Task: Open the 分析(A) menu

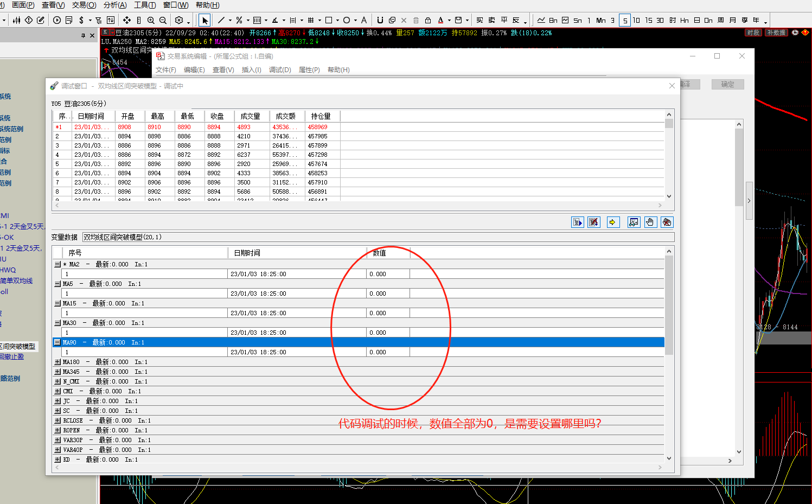Action: coord(114,5)
